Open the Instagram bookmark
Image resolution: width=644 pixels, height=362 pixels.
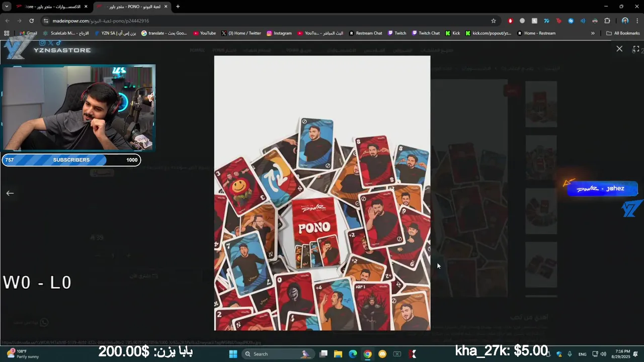click(279, 33)
